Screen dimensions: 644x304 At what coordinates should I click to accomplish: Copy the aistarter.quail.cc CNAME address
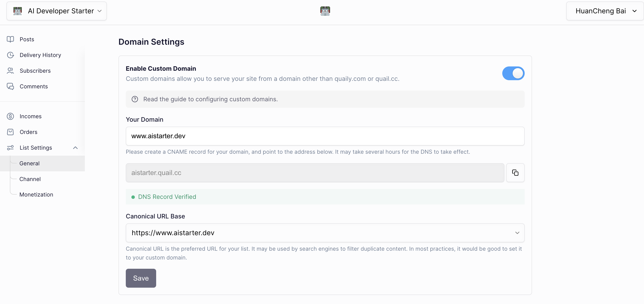pyautogui.click(x=515, y=173)
